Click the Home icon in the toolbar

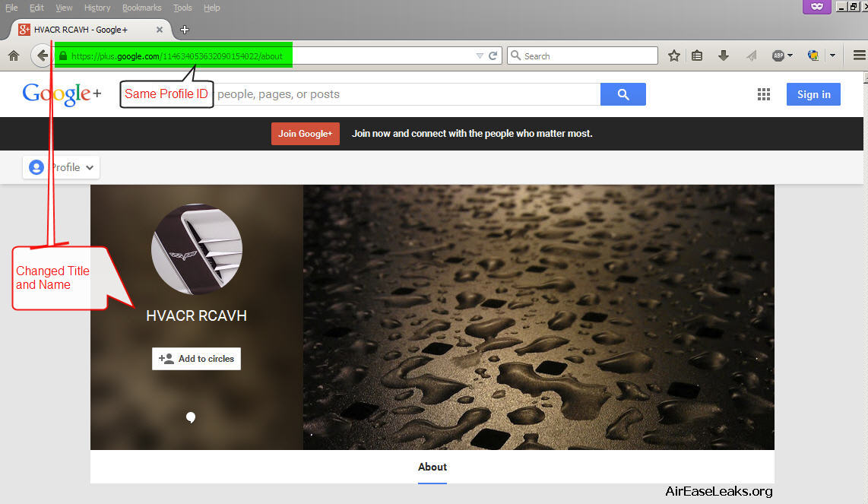14,55
